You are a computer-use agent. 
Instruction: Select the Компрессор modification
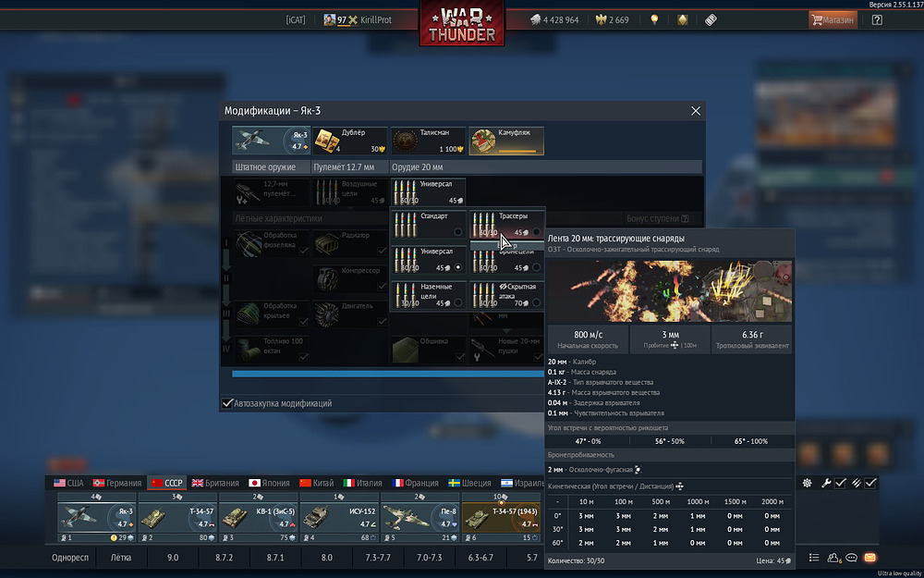[x=350, y=279]
